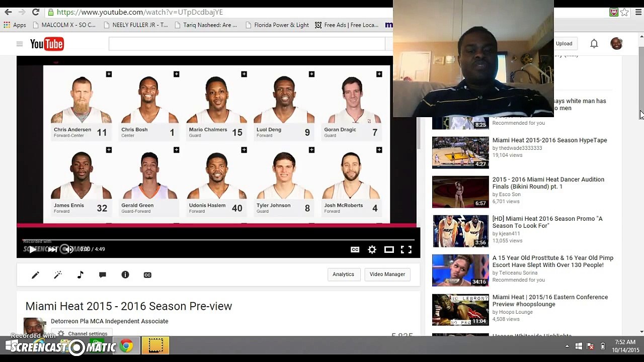
Task: Open the Video Manager
Action: (387, 274)
